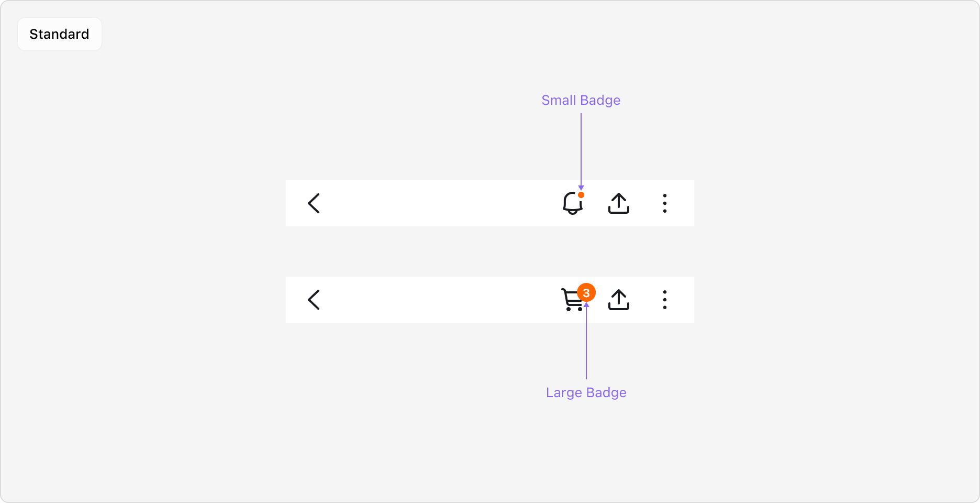Click the back chevron in the top toolbar

(x=314, y=203)
